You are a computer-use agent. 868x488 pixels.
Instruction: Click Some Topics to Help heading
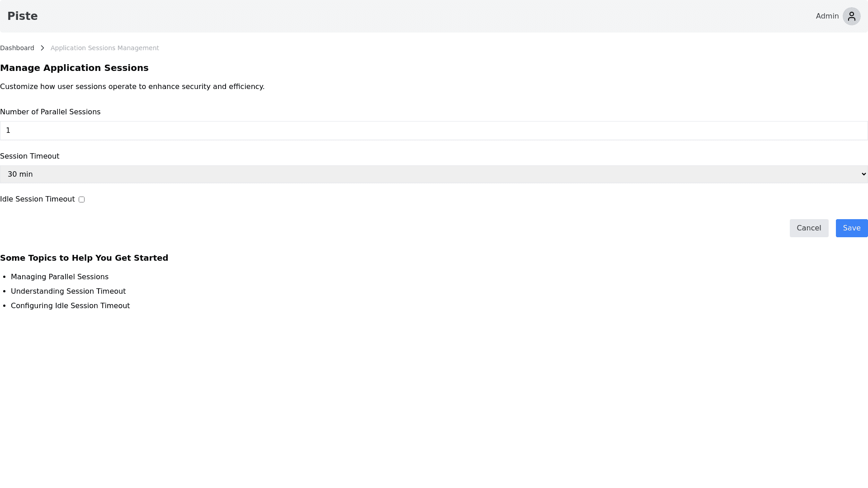[84, 258]
